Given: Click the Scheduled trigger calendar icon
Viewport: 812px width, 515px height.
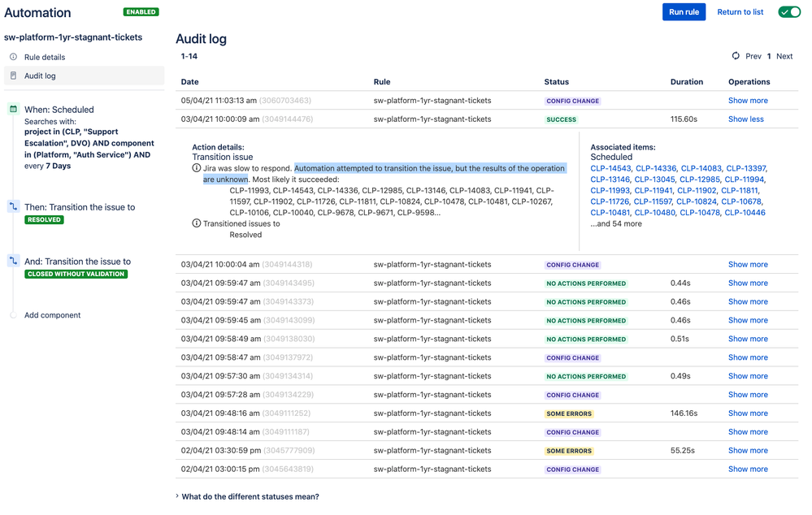Looking at the screenshot, I should pos(14,109).
